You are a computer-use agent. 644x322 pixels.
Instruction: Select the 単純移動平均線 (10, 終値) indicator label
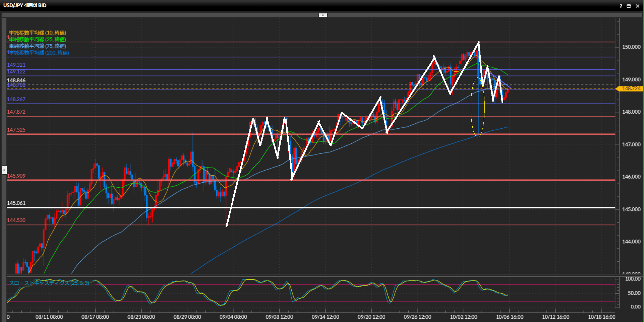click(x=38, y=33)
